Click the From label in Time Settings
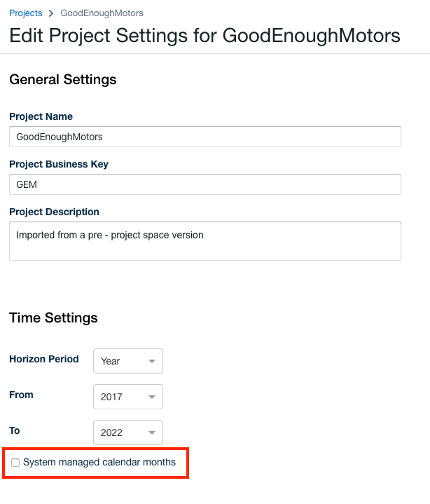Viewport: 430px width, 504px height. pyautogui.click(x=21, y=395)
